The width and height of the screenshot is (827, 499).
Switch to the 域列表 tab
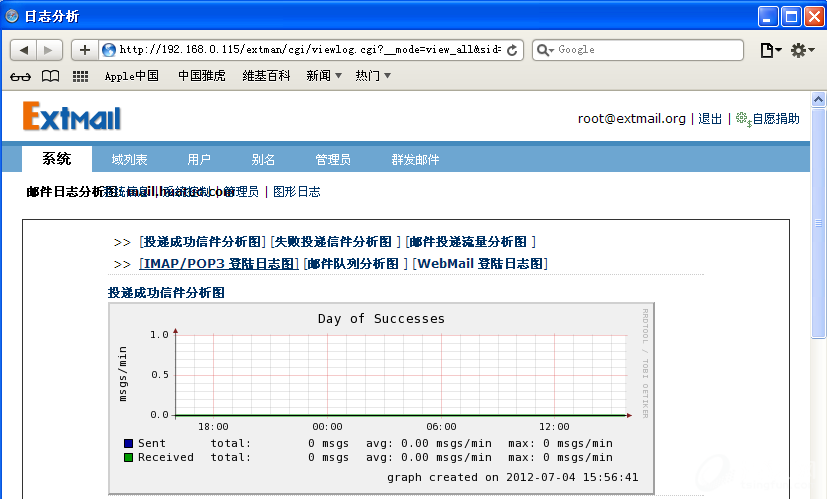(x=129, y=160)
